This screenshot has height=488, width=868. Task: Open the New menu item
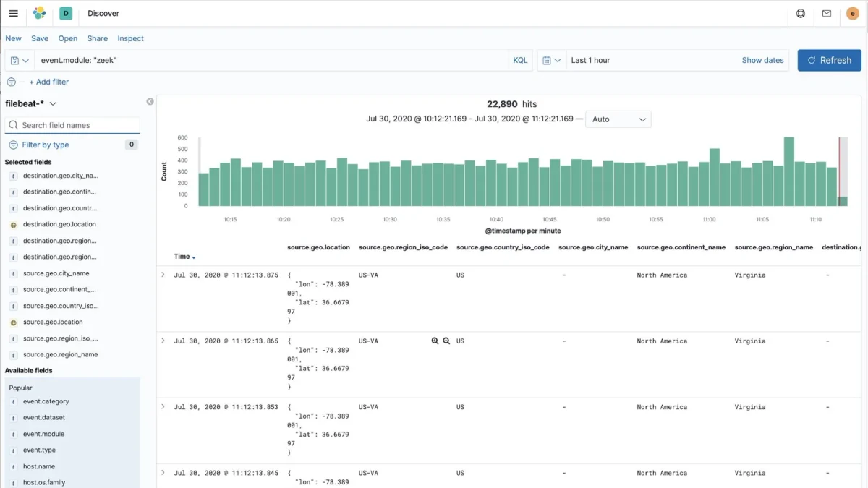click(14, 39)
